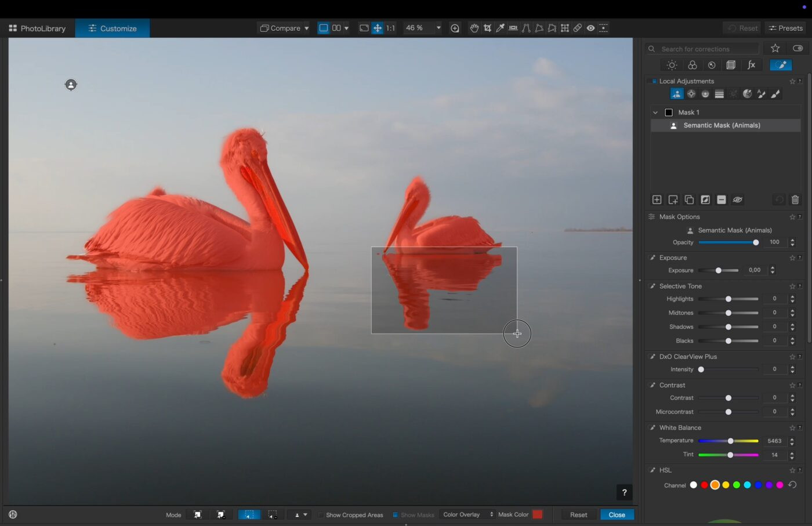The width and height of the screenshot is (812, 526).
Task: Choose the Repair bandage tool
Action: (x=578, y=28)
